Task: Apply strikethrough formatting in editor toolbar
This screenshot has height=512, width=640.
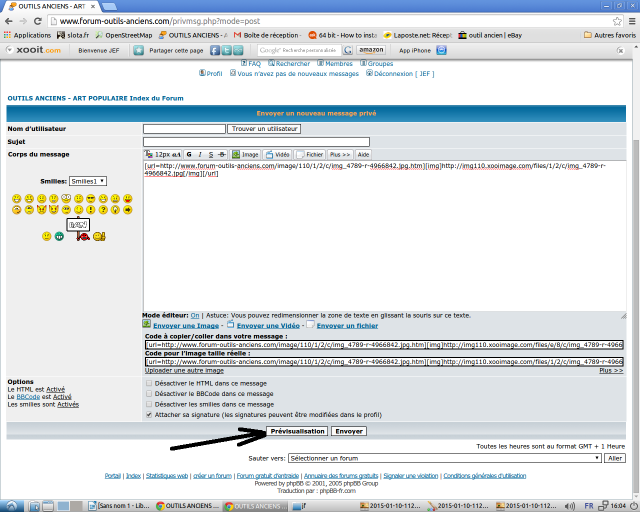Action: 222,155
